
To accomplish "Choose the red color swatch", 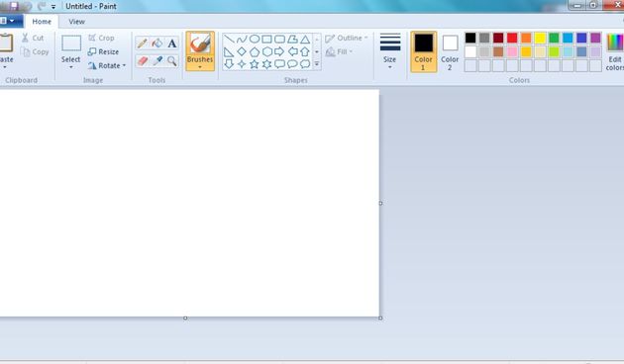I will (512, 38).
